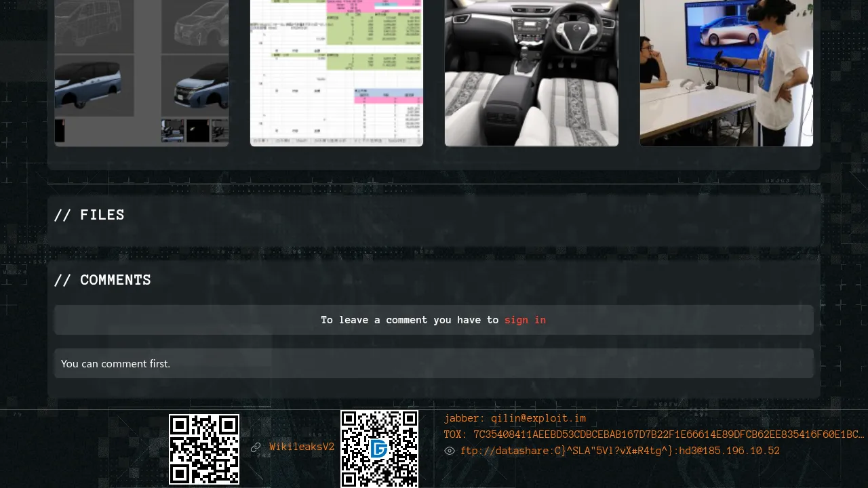The width and height of the screenshot is (868, 488).
Task: Click the chain link icon beside WikileaksV2
Action: click(x=256, y=447)
